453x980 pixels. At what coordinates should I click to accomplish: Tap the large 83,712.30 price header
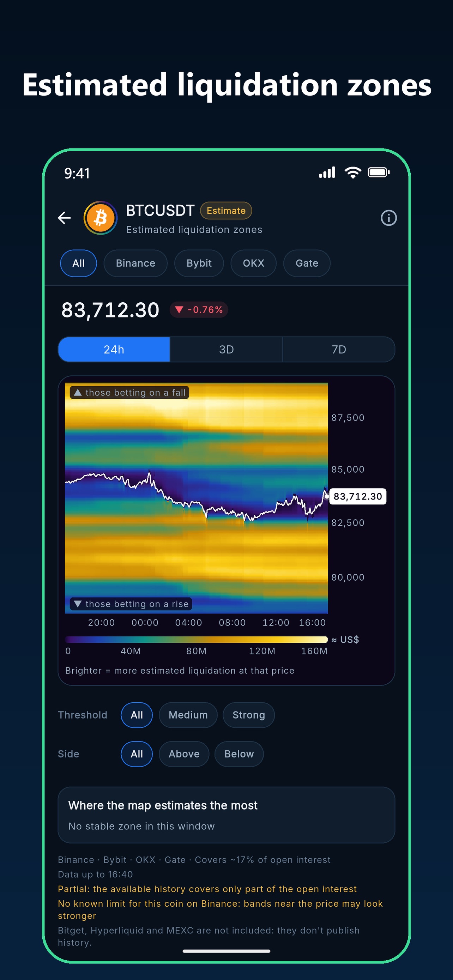click(x=110, y=310)
